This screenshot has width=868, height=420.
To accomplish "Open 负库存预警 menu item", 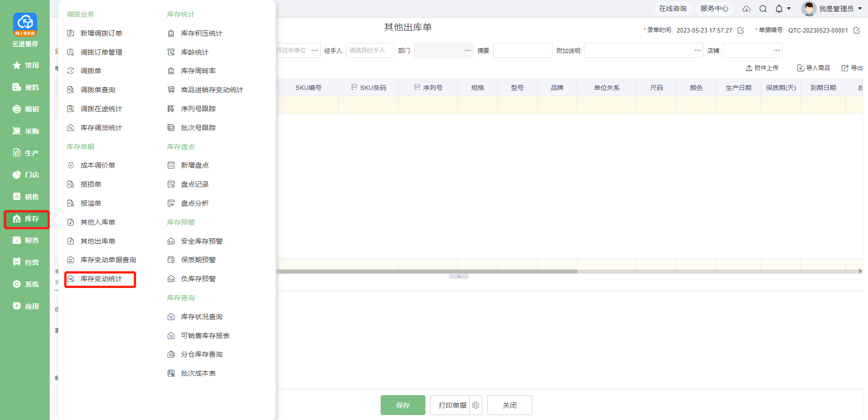I will click(192, 278).
